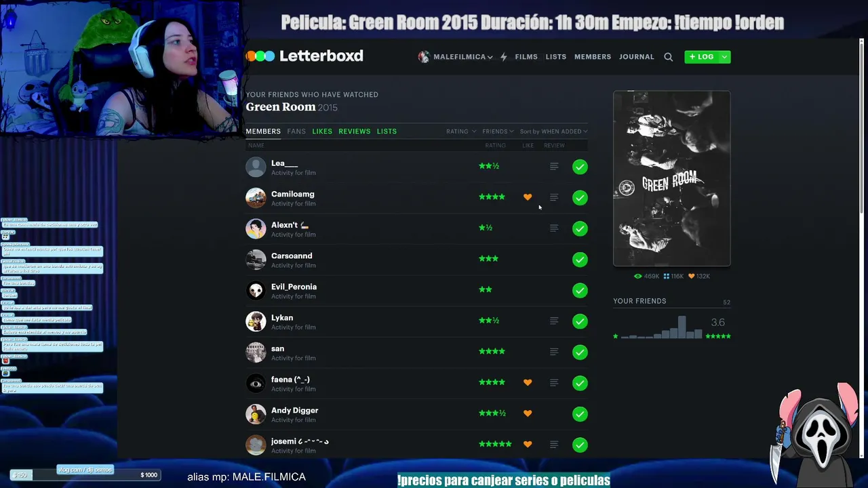Open Andy Digger's avatar picture
Viewport: 868px width, 488px height.
(256, 414)
